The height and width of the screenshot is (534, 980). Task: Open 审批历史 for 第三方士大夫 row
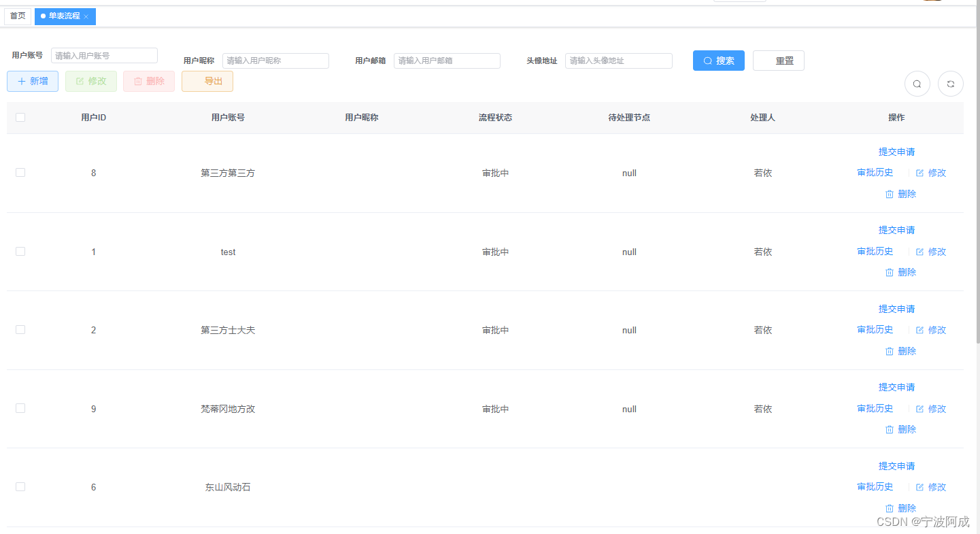tap(875, 329)
